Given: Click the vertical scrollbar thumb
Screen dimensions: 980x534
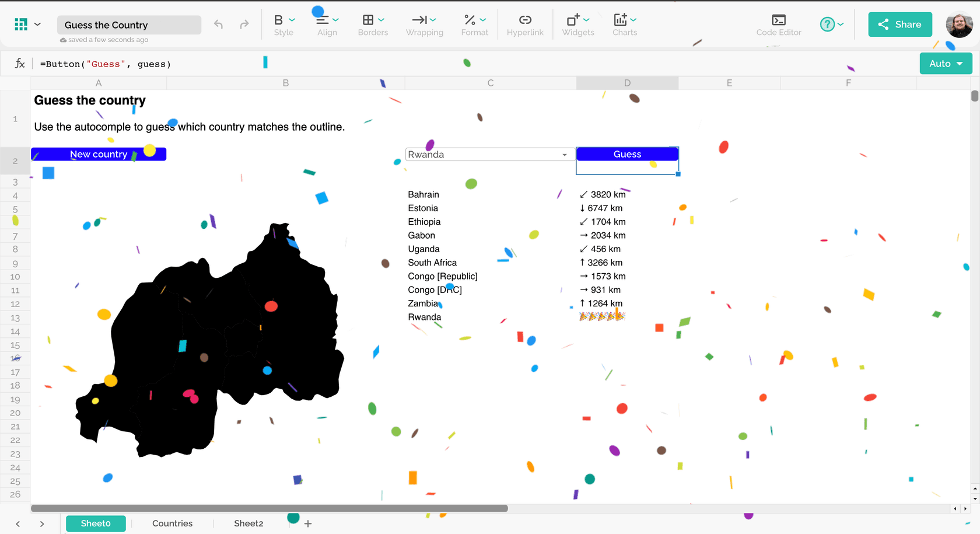Looking at the screenshot, I should [975, 96].
